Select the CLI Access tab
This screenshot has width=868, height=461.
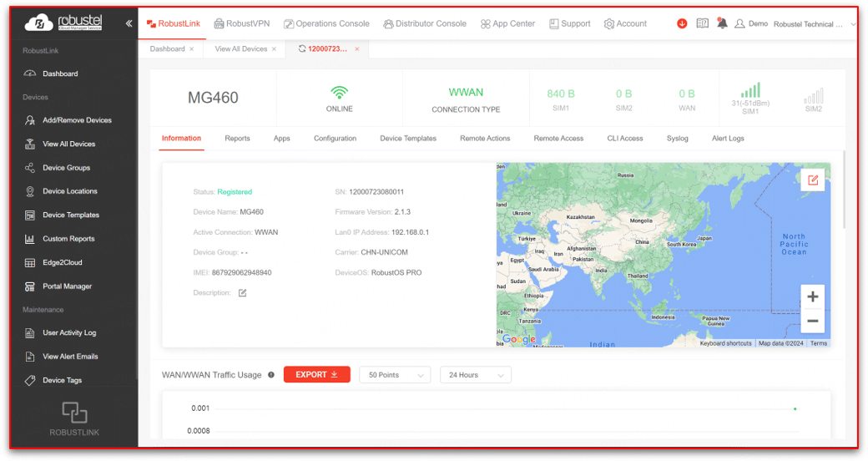pyautogui.click(x=625, y=139)
